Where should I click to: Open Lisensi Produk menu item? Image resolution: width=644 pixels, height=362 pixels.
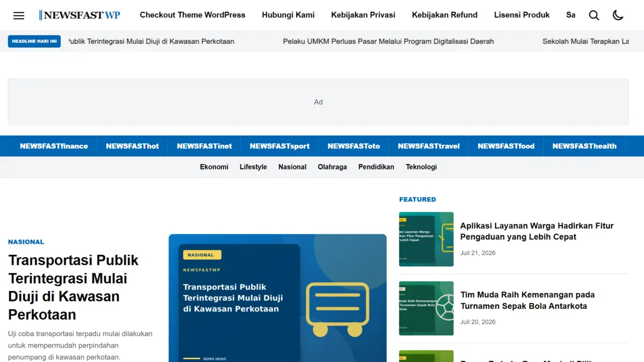tap(522, 15)
